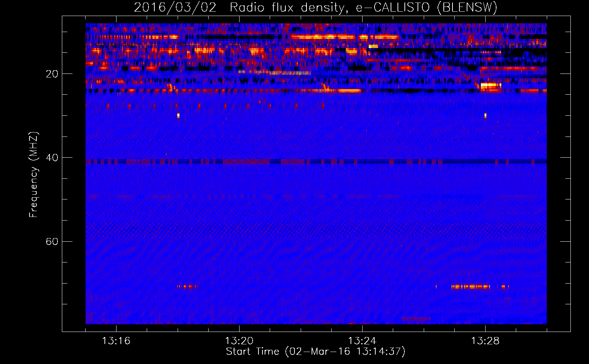Click the Start Time x-axis label
Image resolution: width=589 pixels, height=364 pixels.
click(x=316, y=352)
